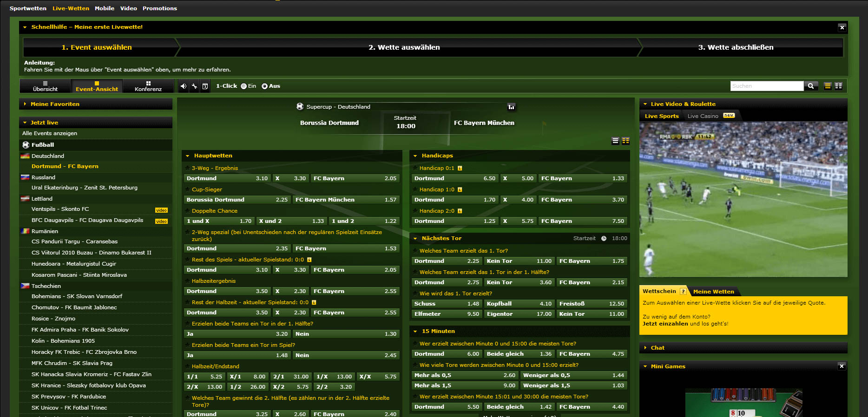This screenshot has width=868, height=417.
Task: Open the Live-Wetten menu
Action: [71, 8]
